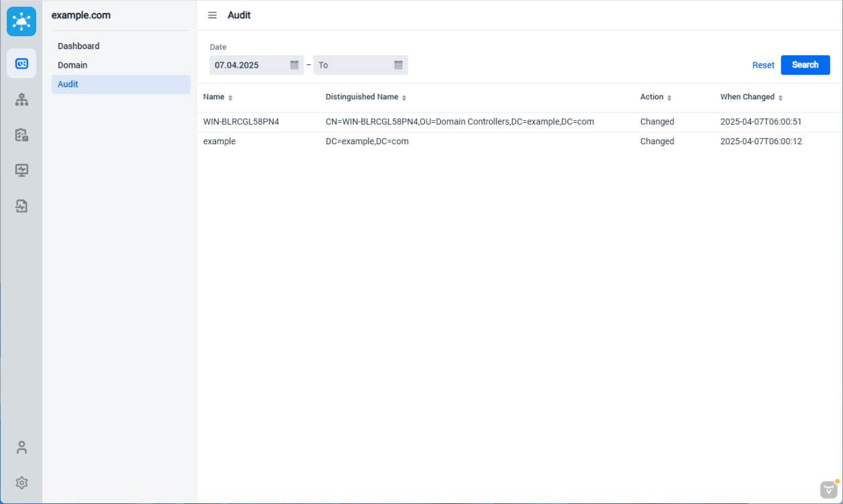Sort by the Name column
This screenshot has width=843, height=504.
point(230,98)
